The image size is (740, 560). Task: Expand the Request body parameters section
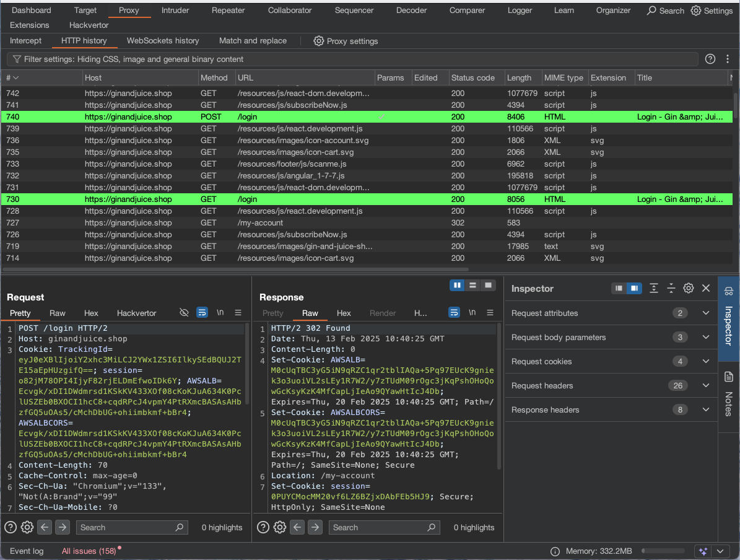(705, 337)
